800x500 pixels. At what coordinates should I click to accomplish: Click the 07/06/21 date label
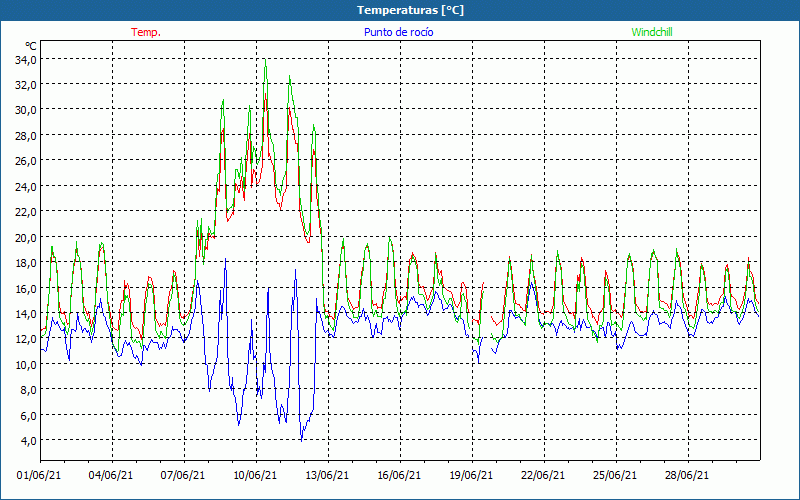pyautogui.click(x=183, y=476)
